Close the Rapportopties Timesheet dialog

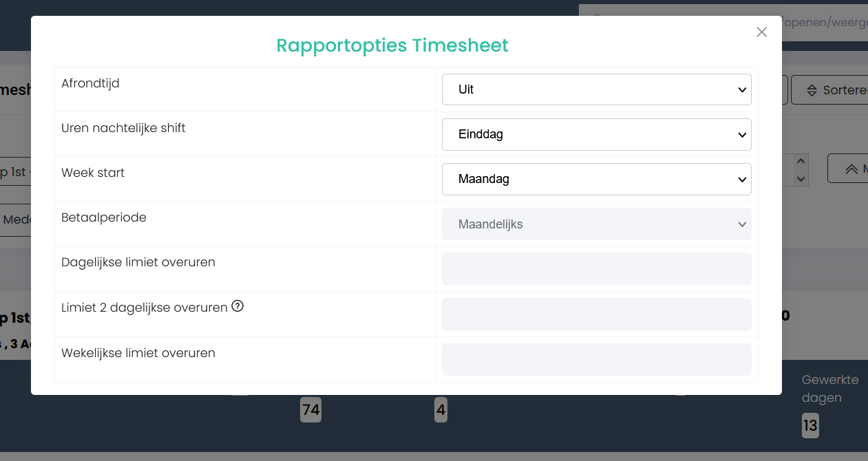tap(761, 32)
